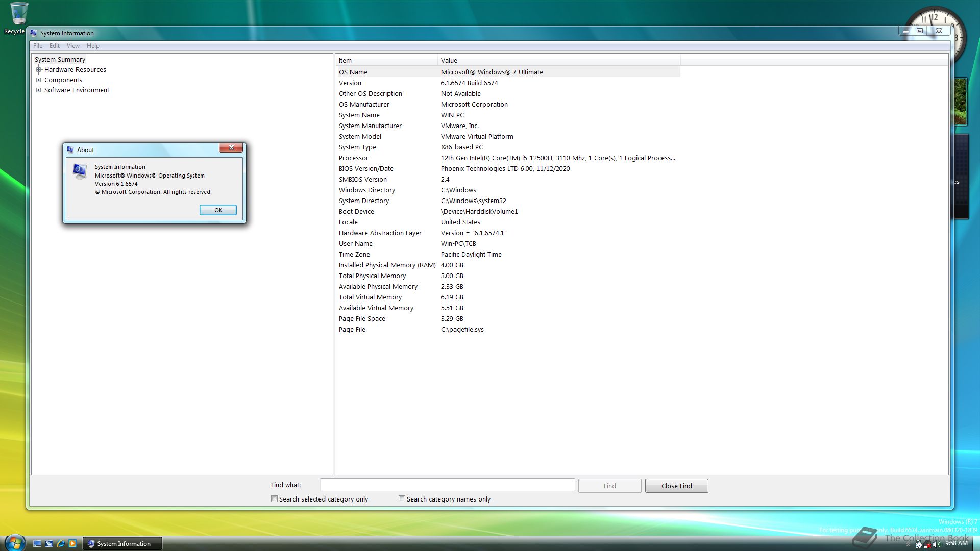Click the taskbar clock showing 9:58 AM
980x551 pixels.
(x=956, y=544)
